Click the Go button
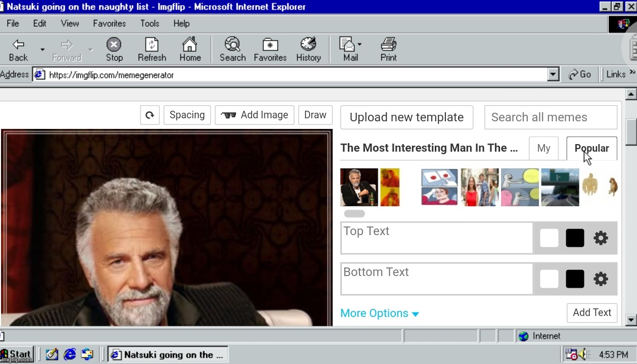This screenshot has width=637, height=364. pyautogui.click(x=579, y=74)
